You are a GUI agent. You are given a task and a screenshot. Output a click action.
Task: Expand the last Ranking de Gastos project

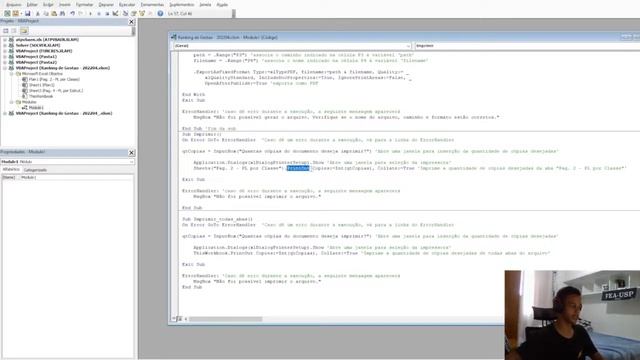pyautogui.click(x=5, y=113)
